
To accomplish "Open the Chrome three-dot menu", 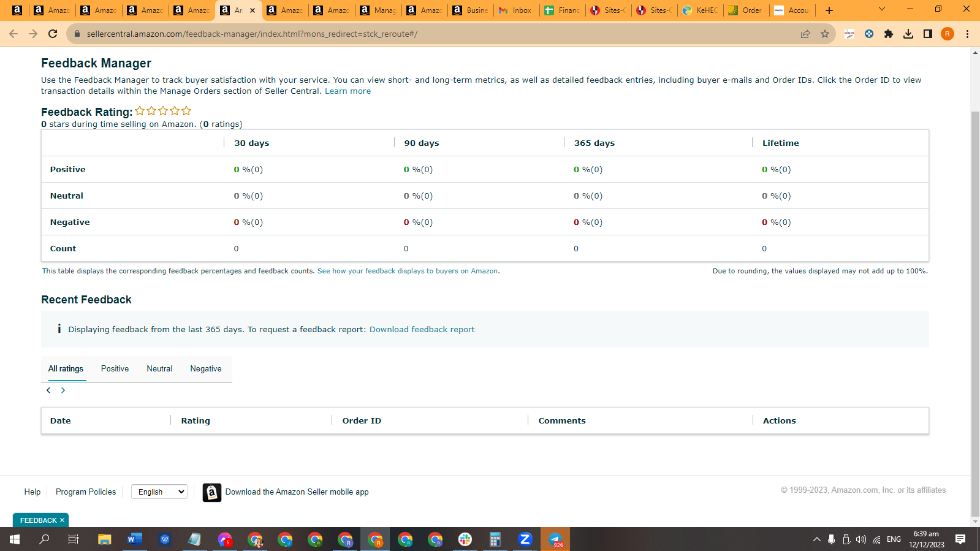I will coord(967,34).
